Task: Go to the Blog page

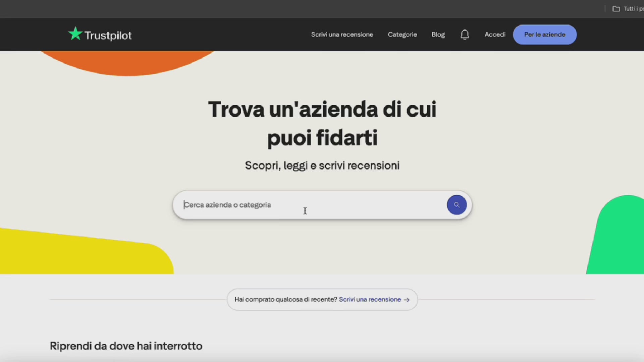Action: (x=438, y=35)
